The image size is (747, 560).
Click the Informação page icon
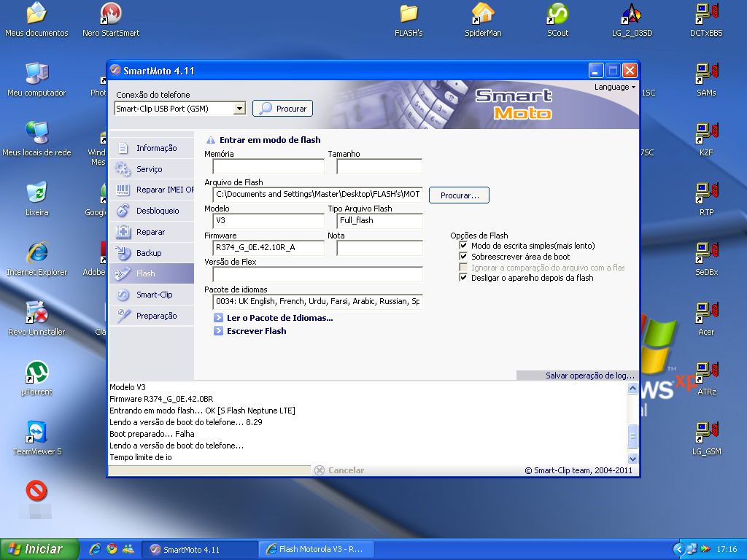(123, 148)
